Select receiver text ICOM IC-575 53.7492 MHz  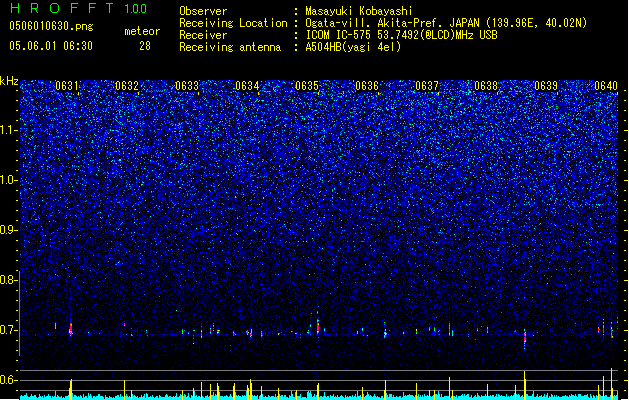point(401,35)
